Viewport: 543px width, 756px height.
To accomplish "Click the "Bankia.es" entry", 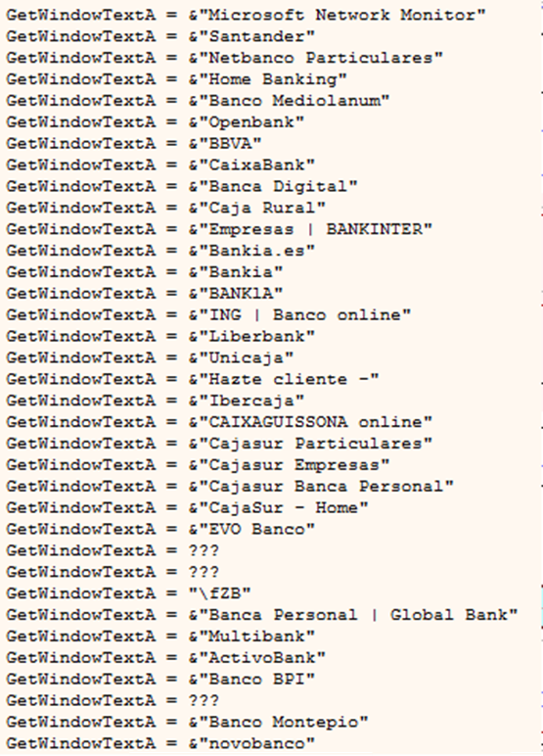I will tap(160, 251).
